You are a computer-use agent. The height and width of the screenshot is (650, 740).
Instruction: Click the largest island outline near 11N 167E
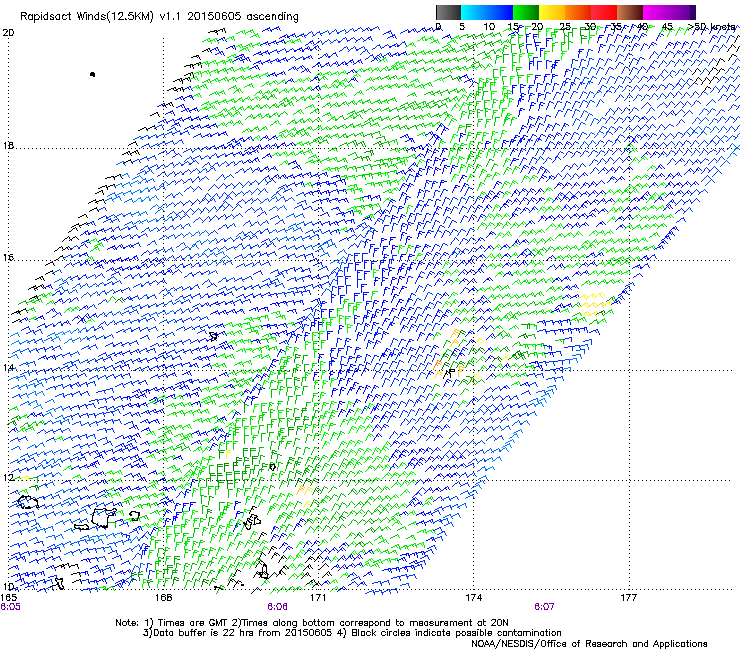click(x=103, y=518)
